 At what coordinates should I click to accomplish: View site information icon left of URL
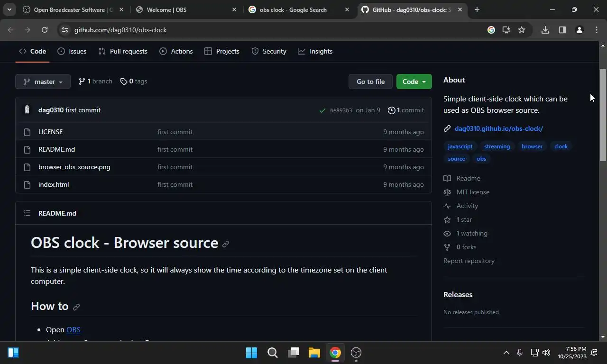pyautogui.click(x=65, y=30)
